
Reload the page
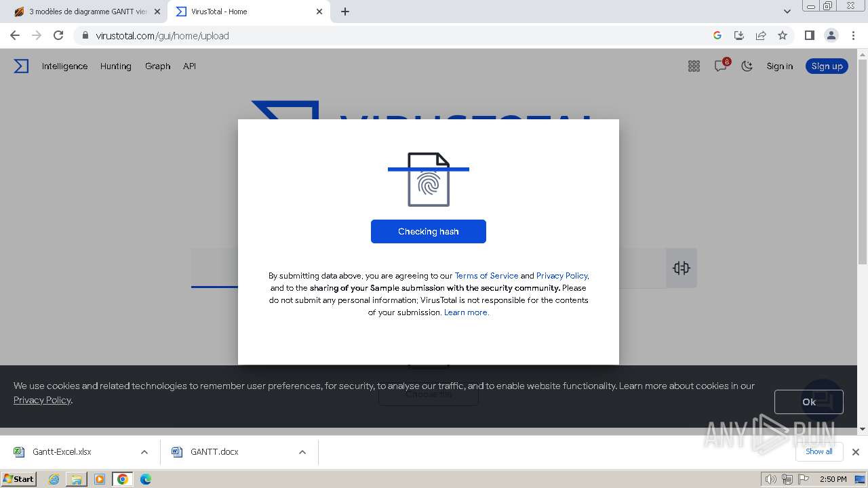[58, 35]
